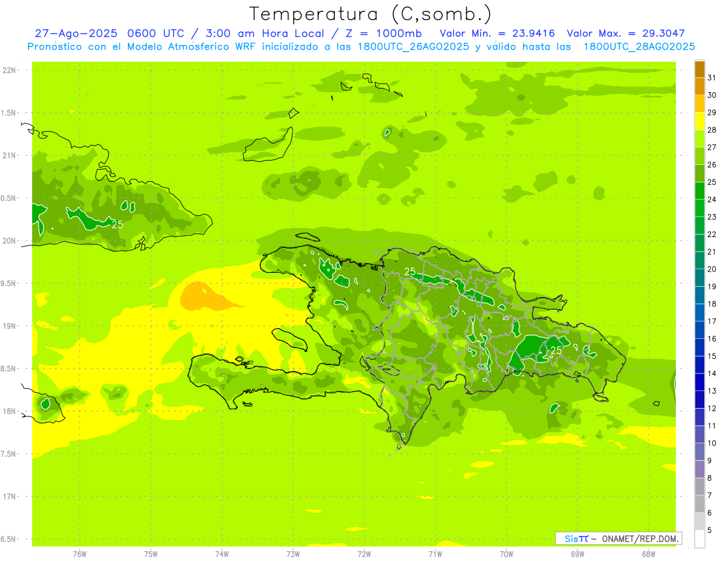728x562 pixels.
Task: Click the "74W" longitude label
Action: (222, 554)
